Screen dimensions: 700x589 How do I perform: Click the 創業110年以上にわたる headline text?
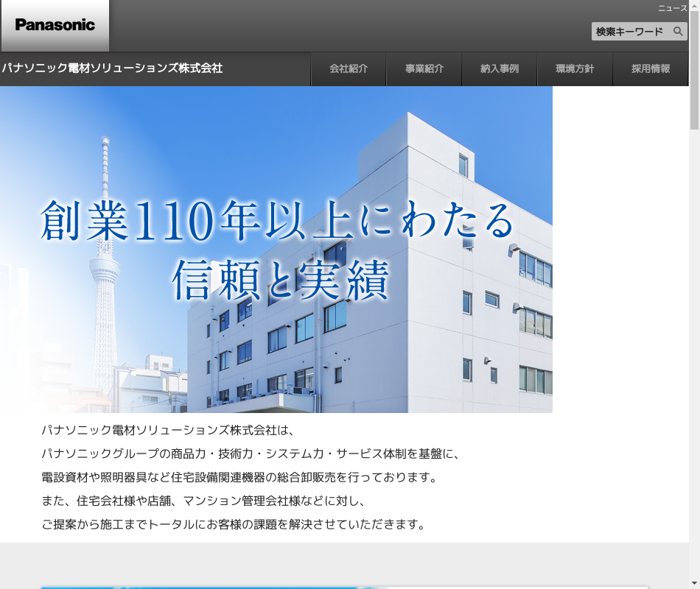pyautogui.click(x=276, y=221)
